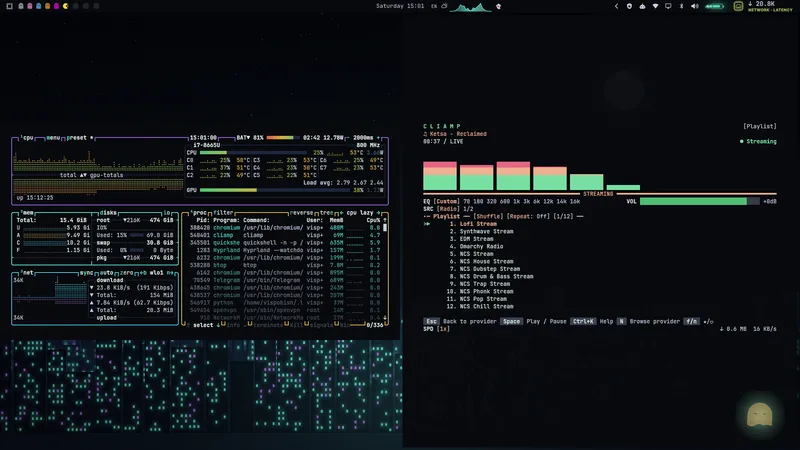
Task: Adjust the cliamp VOL bar
Action: (x=699, y=202)
